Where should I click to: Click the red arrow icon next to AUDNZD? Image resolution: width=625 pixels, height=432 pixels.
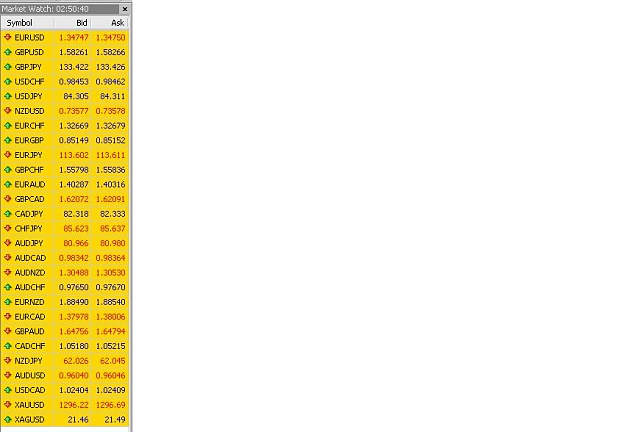[x=8, y=273]
